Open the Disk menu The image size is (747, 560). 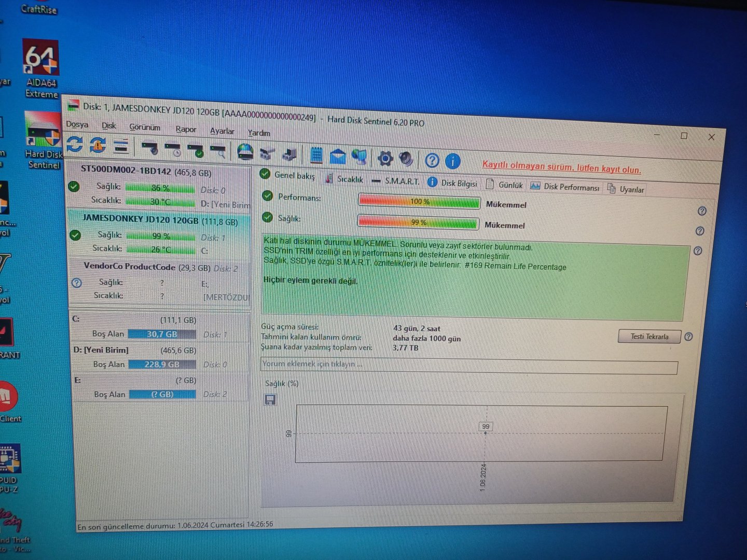coord(109,126)
